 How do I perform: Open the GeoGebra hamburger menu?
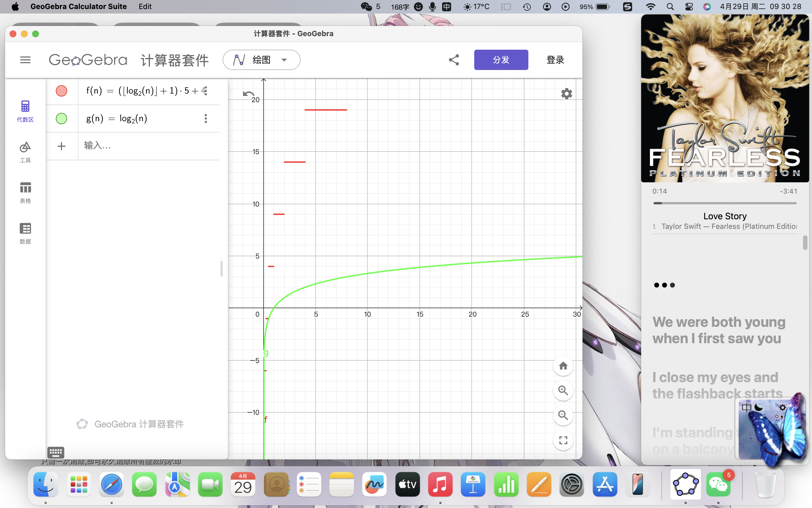pyautogui.click(x=25, y=60)
